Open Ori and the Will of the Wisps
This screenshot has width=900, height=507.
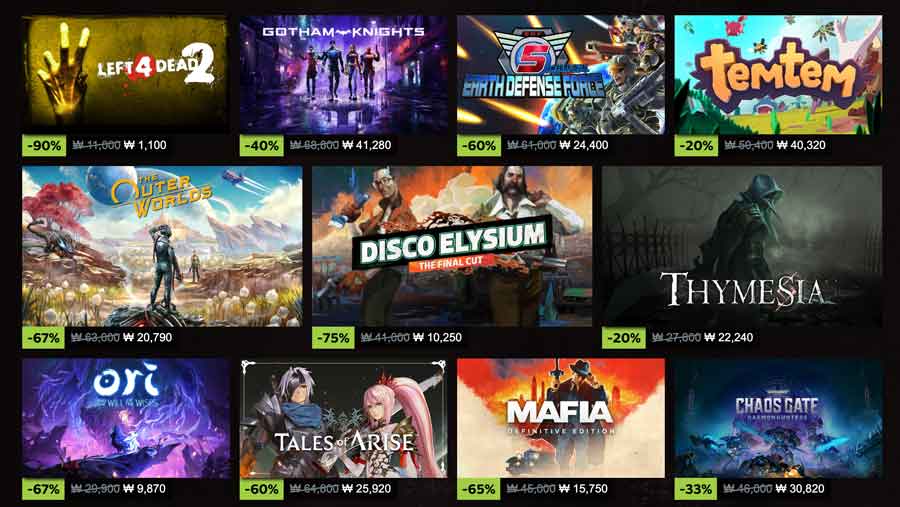125,418
